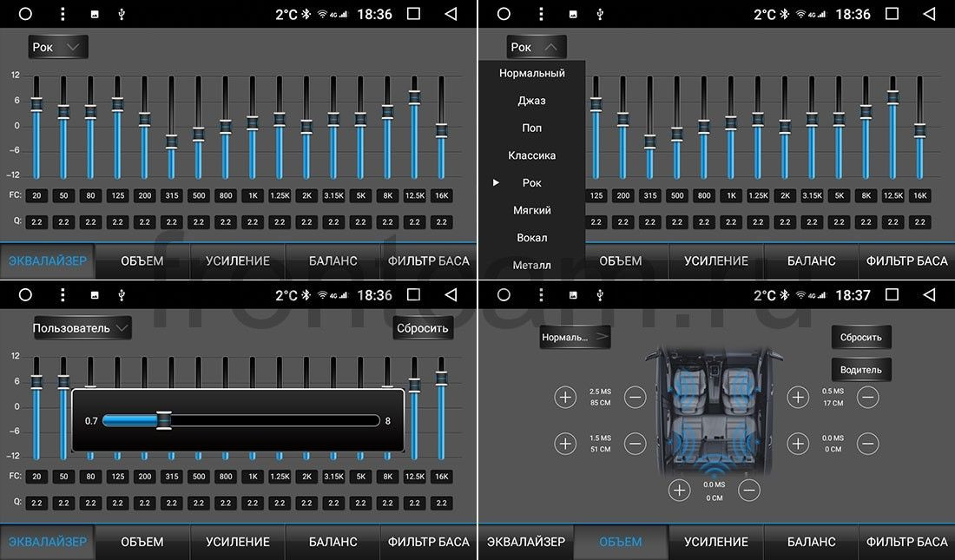This screenshot has width=955, height=560.
Task: Tap the back triangle in the 18:37 status bar
Action: pyautogui.click(x=930, y=295)
